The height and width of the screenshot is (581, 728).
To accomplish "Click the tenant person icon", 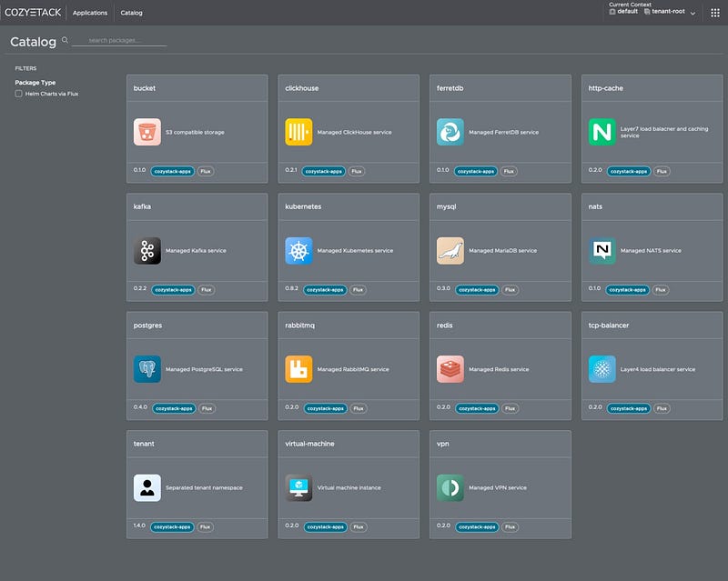I will click(147, 487).
